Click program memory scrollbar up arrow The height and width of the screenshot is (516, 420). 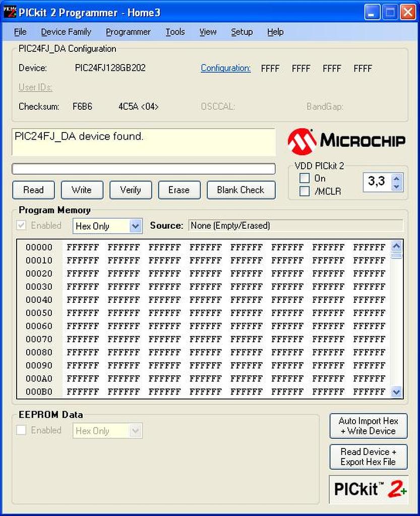pyautogui.click(x=396, y=246)
